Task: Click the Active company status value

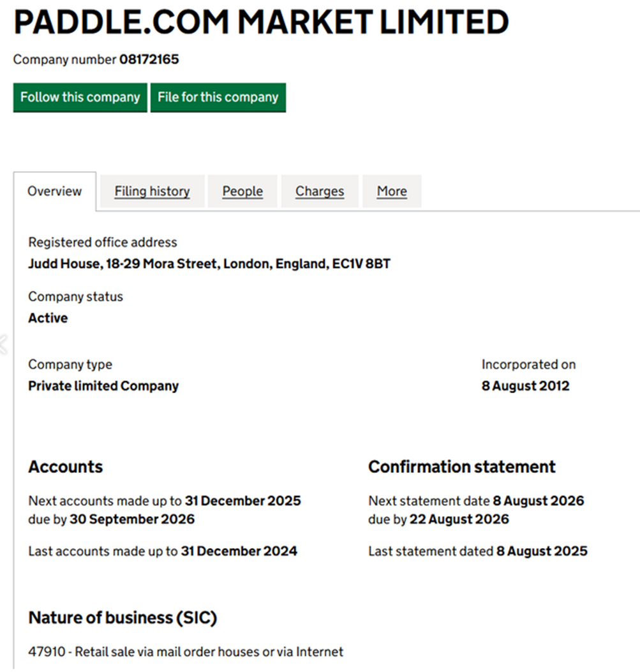Action: click(48, 318)
